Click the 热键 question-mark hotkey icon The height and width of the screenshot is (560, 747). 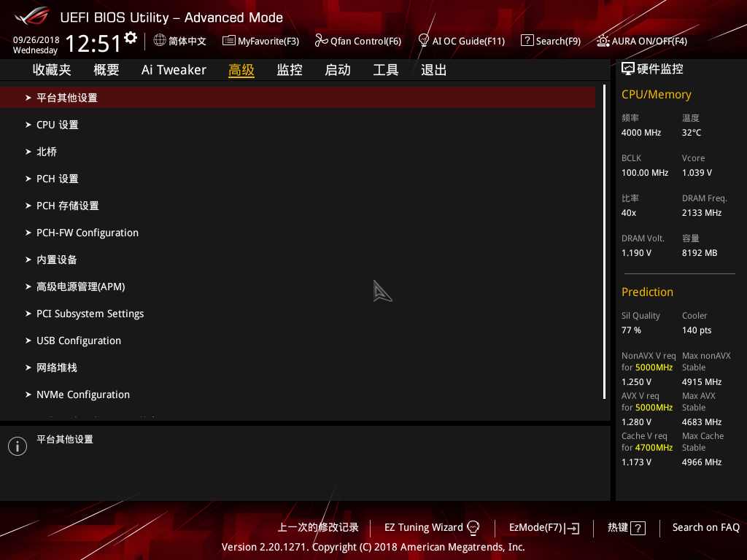[x=637, y=528]
